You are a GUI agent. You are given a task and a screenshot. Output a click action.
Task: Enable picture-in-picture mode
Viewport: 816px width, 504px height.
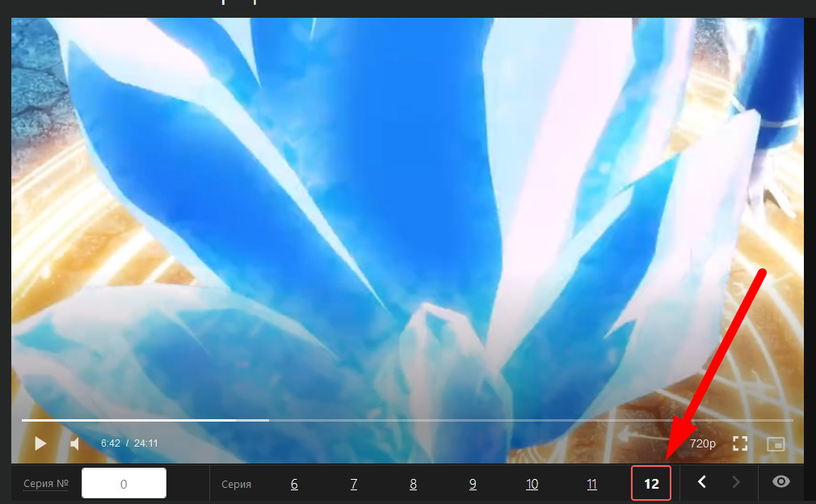776,443
